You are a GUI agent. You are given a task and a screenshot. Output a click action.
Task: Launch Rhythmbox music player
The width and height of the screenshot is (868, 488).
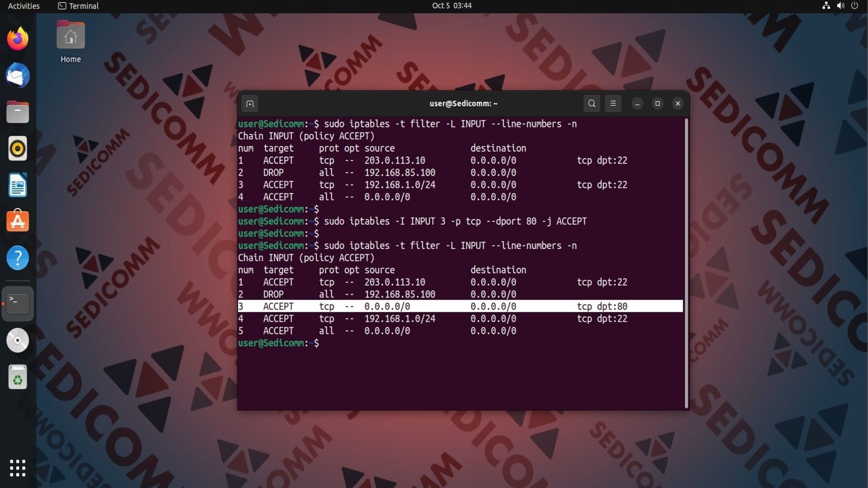(18, 149)
